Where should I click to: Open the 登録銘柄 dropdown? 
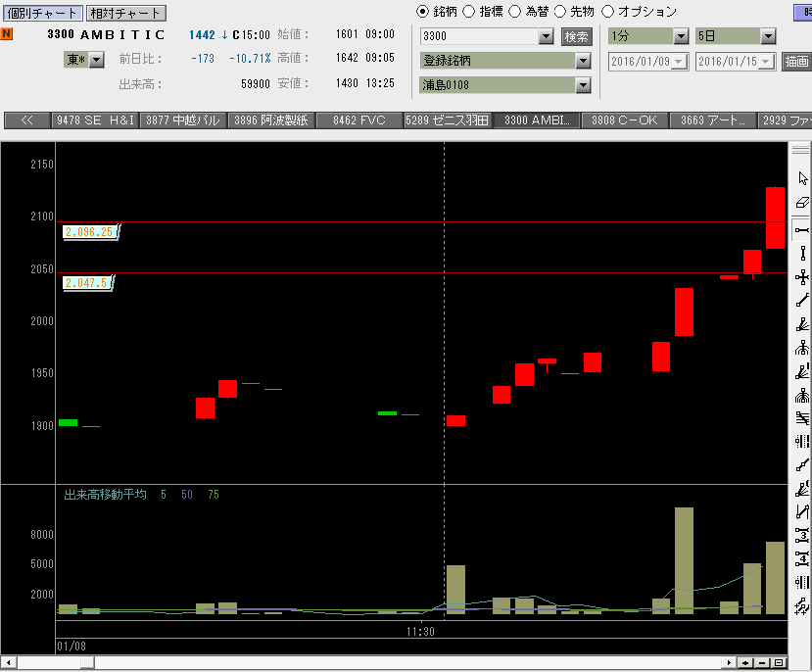[583, 61]
